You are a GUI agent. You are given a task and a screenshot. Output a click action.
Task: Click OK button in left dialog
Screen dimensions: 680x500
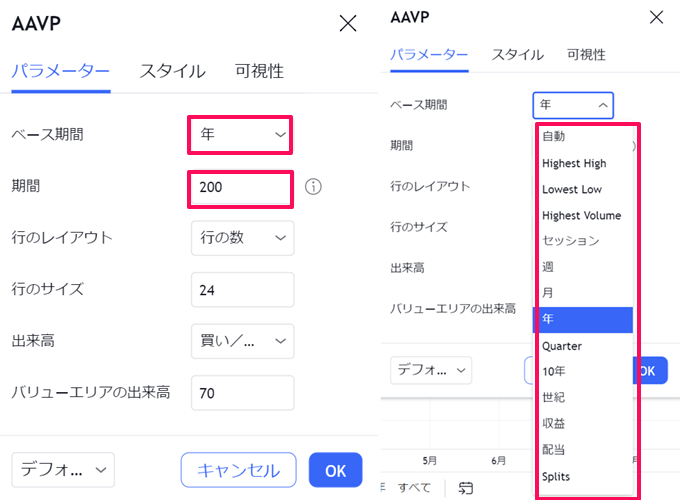tap(335, 470)
